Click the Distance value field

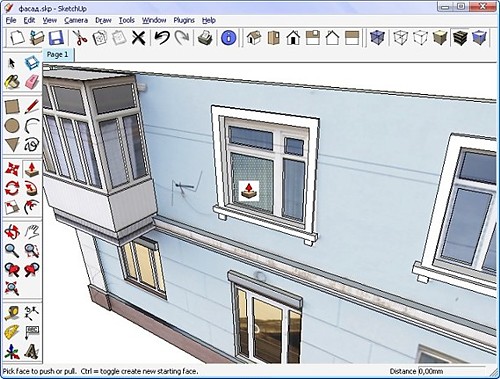(453, 371)
